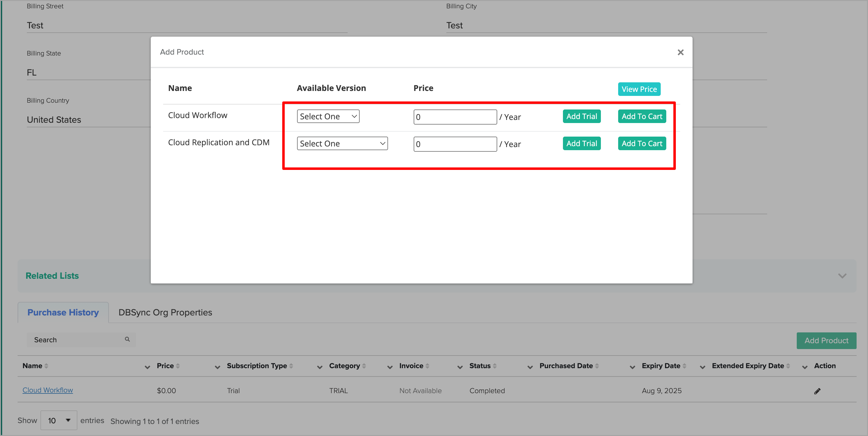
Task: Open the Show entries count dropdown
Action: (x=59, y=420)
